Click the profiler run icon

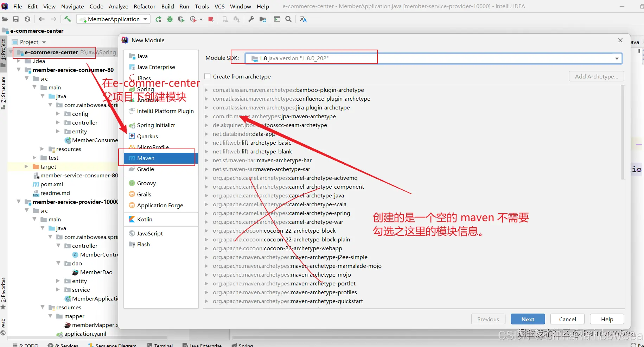(193, 19)
